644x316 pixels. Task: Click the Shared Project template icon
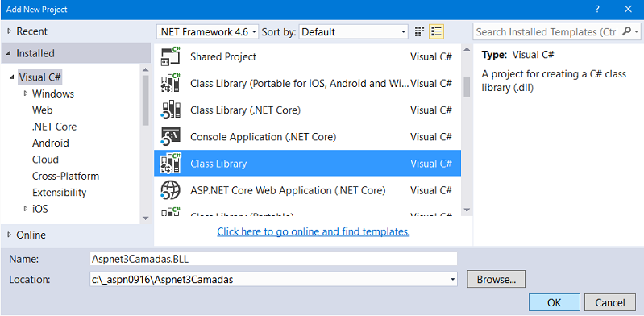pos(170,56)
